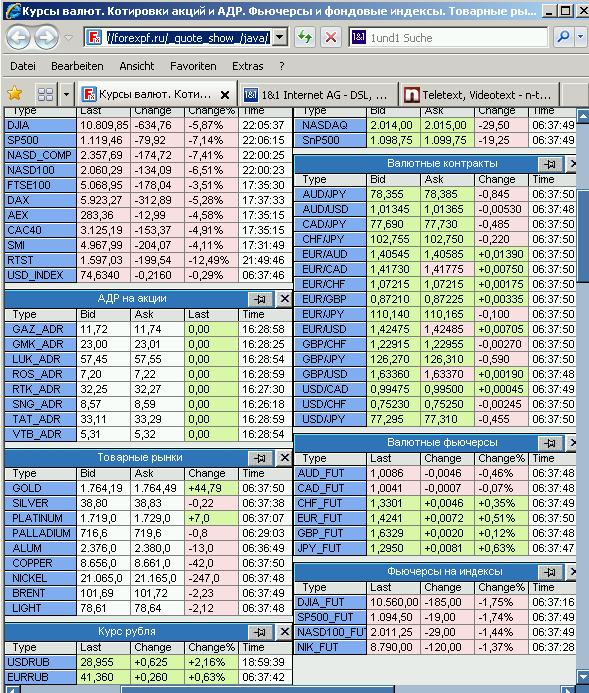Close the АДР на акции panel

point(284,299)
